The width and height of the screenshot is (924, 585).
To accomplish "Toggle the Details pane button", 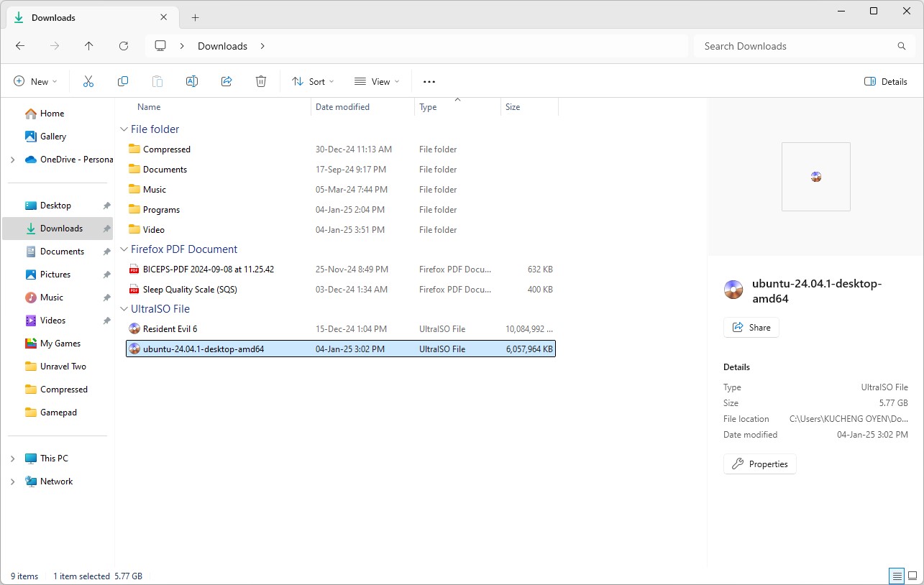I will (x=886, y=82).
